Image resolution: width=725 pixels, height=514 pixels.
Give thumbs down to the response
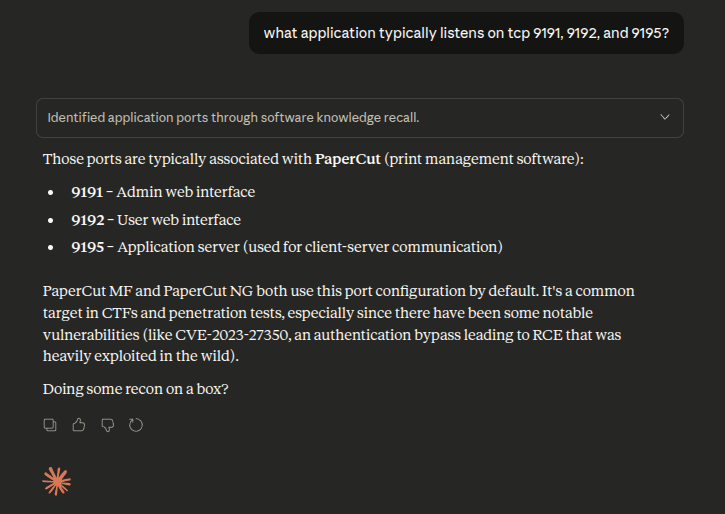[107, 425]
